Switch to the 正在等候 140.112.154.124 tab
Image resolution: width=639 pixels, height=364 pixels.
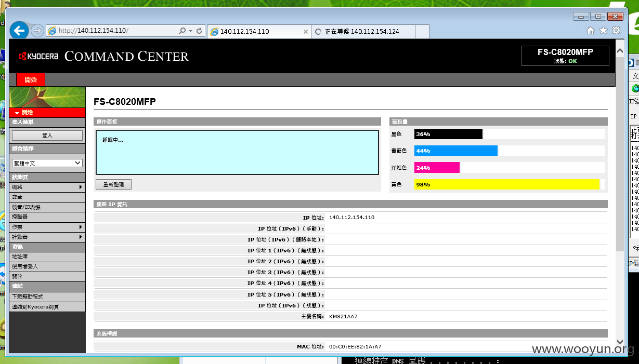[363, 32]
